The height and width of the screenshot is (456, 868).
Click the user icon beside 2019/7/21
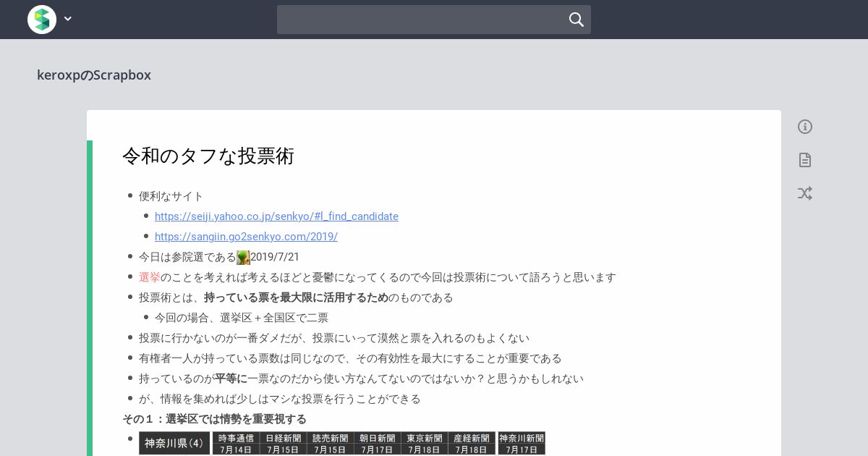click(243, 257)
